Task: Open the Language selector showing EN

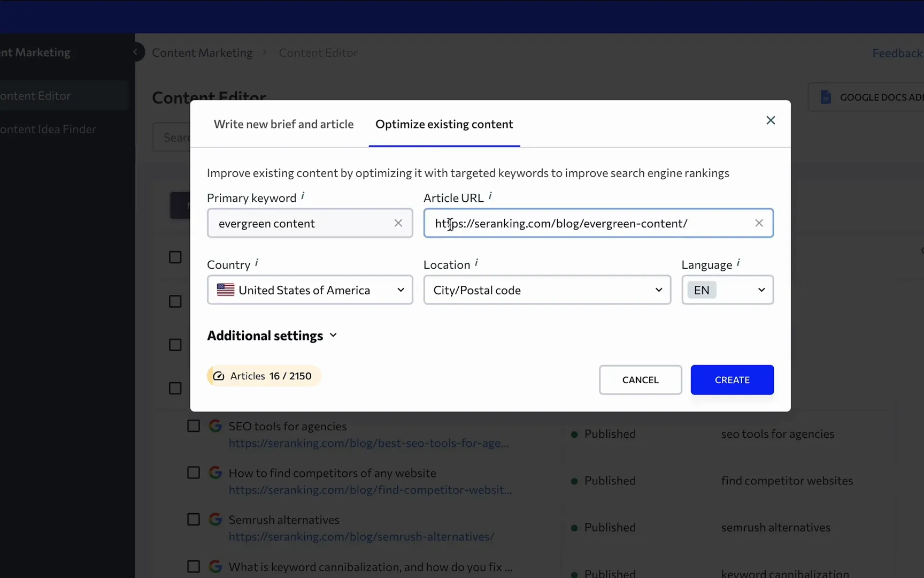Action: click(x=727, y=290)
